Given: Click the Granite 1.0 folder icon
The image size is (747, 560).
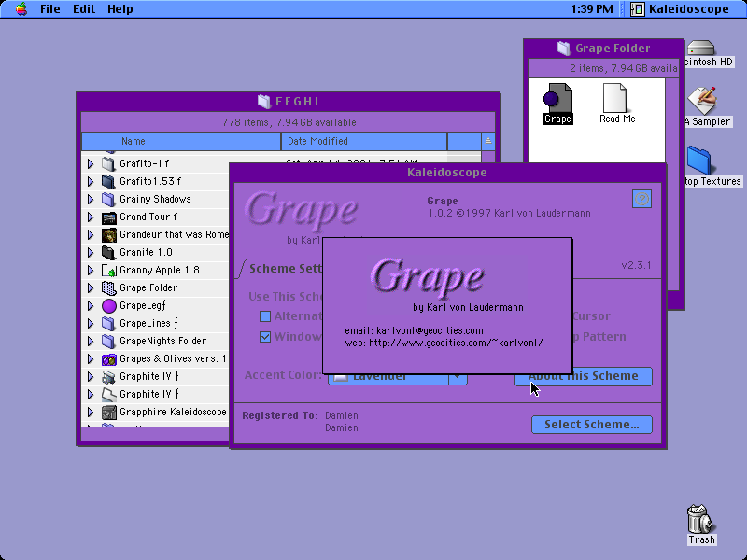Looking at the screenshot, I should pos(108,252).
